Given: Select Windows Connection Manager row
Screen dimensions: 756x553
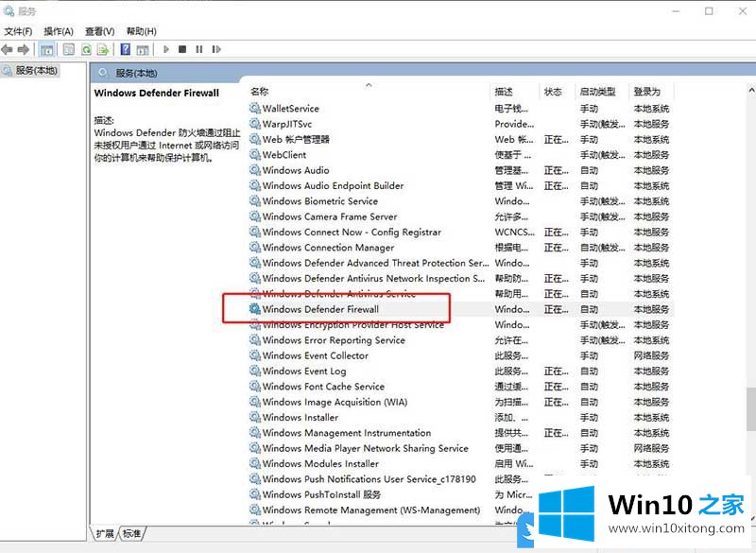Looking at the screenshot, I should [x=460, y=248].
